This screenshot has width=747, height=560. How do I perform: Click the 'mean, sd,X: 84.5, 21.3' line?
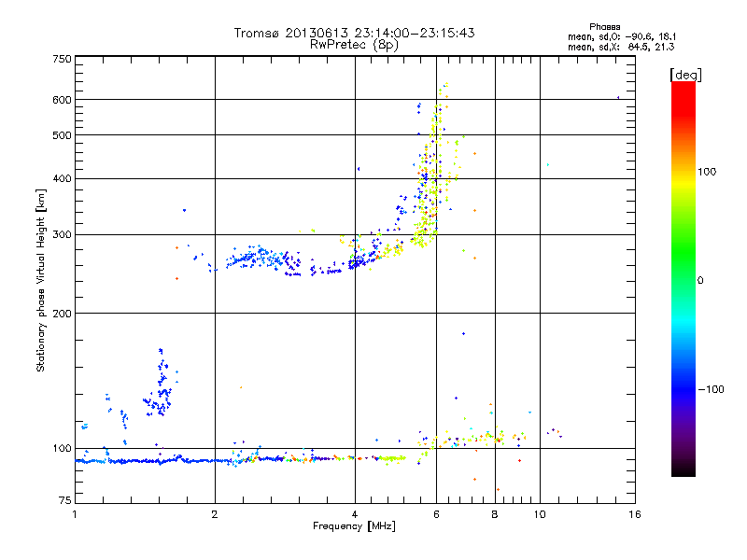[621, 47]
